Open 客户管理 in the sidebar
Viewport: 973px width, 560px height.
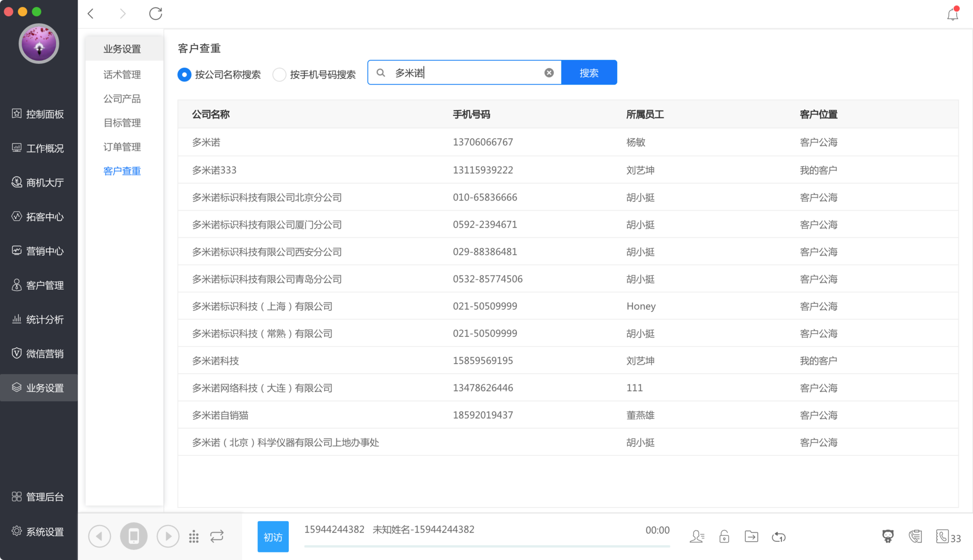[x=39, y=286]
